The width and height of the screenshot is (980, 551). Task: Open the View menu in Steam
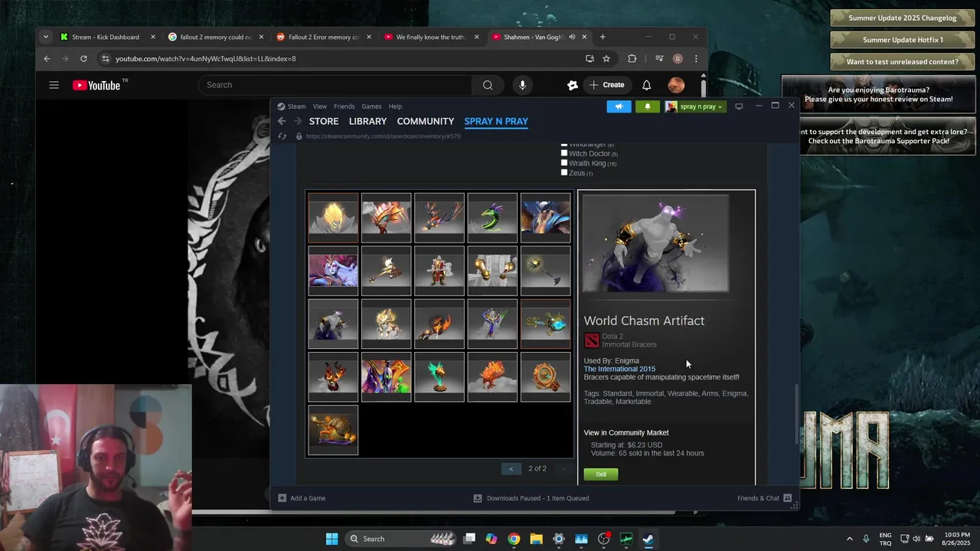click(x=320, y=106)
